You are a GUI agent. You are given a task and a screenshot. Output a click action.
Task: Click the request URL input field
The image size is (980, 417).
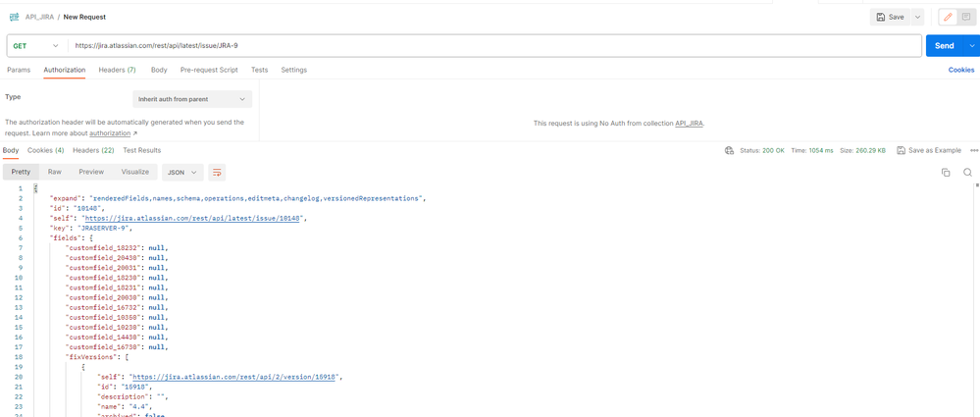(493, 46)
